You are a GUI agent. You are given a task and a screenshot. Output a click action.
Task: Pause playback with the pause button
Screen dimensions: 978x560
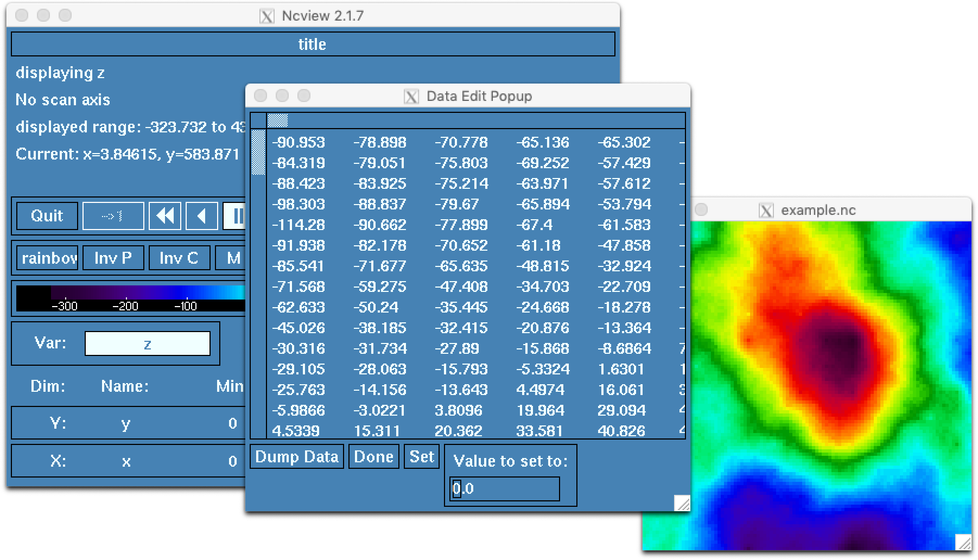pyautogui.click(x=234, y=216)
